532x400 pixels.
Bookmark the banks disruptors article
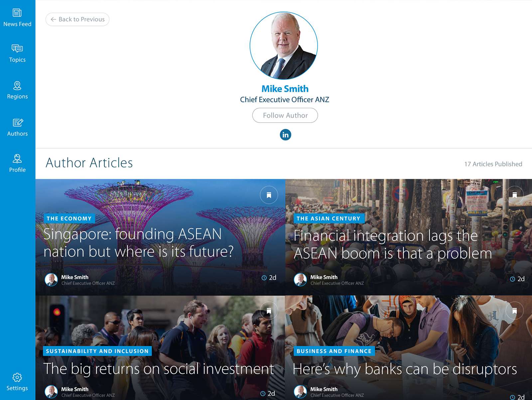(x=514, y=311)
